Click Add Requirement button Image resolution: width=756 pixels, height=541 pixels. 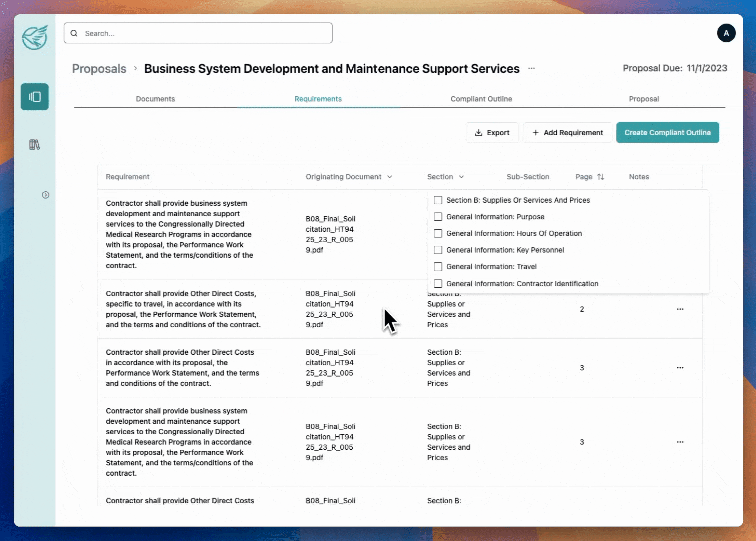567,133
